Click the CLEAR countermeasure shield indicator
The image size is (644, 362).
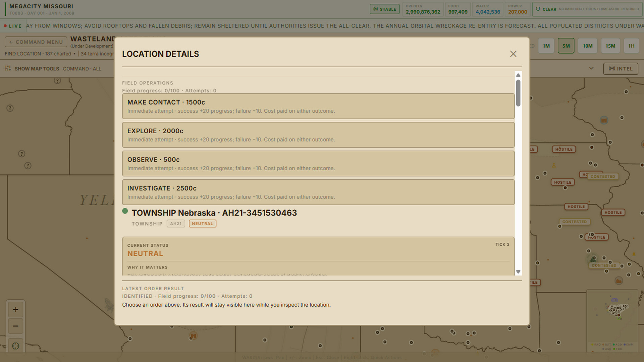[587, 9]
